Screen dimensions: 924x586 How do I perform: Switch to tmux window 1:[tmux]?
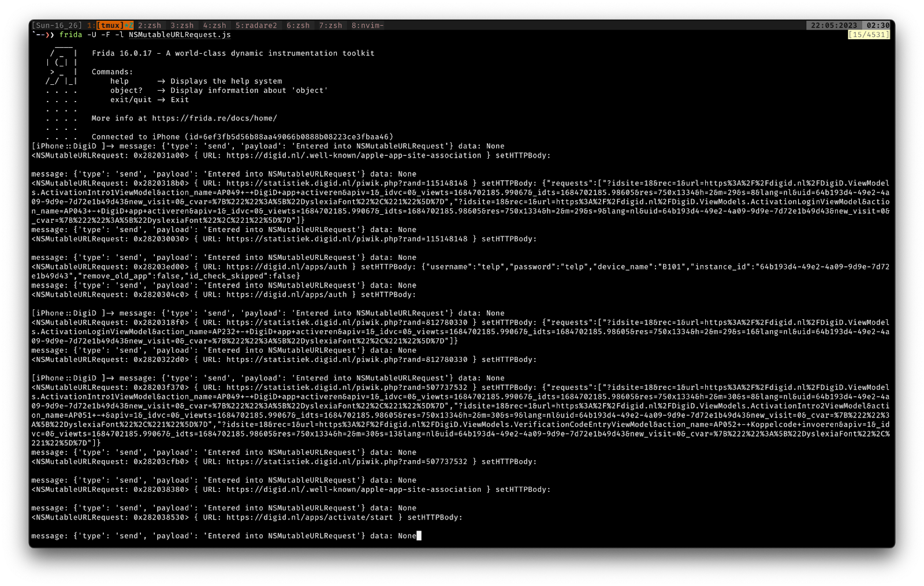tap(110, 25)
